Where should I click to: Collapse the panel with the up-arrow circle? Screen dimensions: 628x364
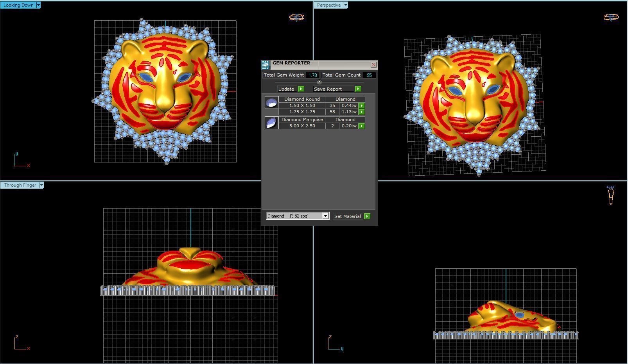pyautogui.click(x=319, y=82)
